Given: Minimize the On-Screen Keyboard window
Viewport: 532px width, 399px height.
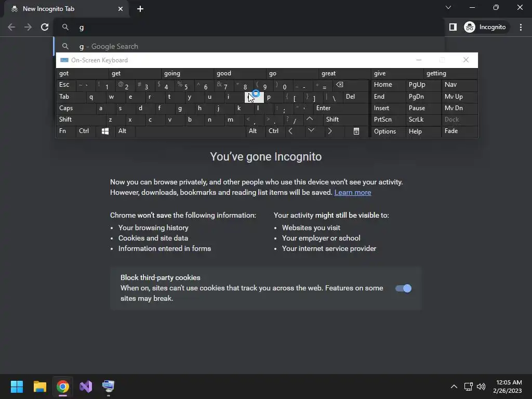Looking at the screenshot, I should (x=419, y=60).
